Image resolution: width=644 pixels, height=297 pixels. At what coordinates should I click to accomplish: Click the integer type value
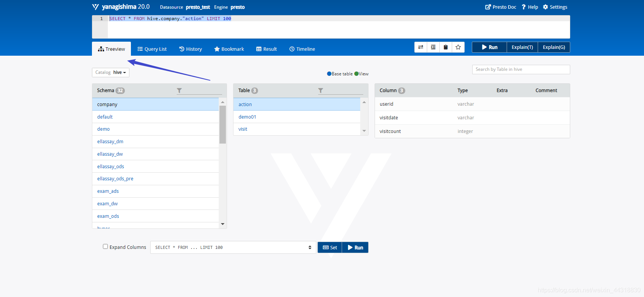point(465,131)
